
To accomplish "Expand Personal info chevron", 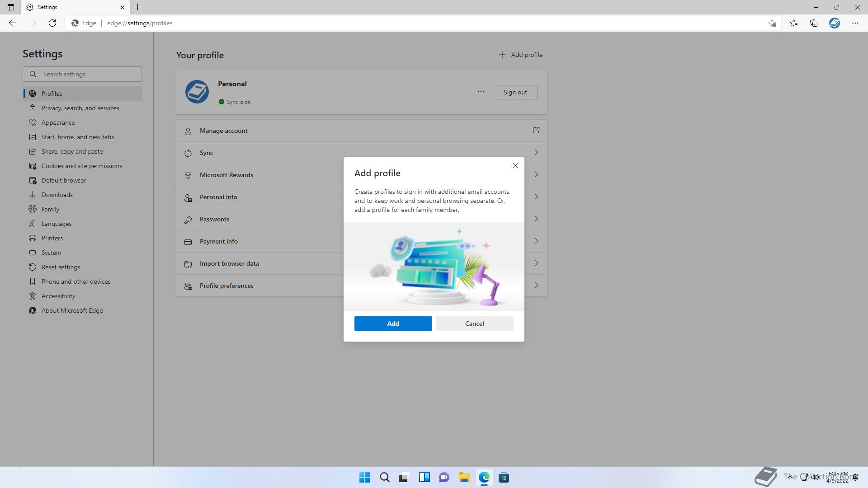I will pyautogui.click(x=536, y=197).
